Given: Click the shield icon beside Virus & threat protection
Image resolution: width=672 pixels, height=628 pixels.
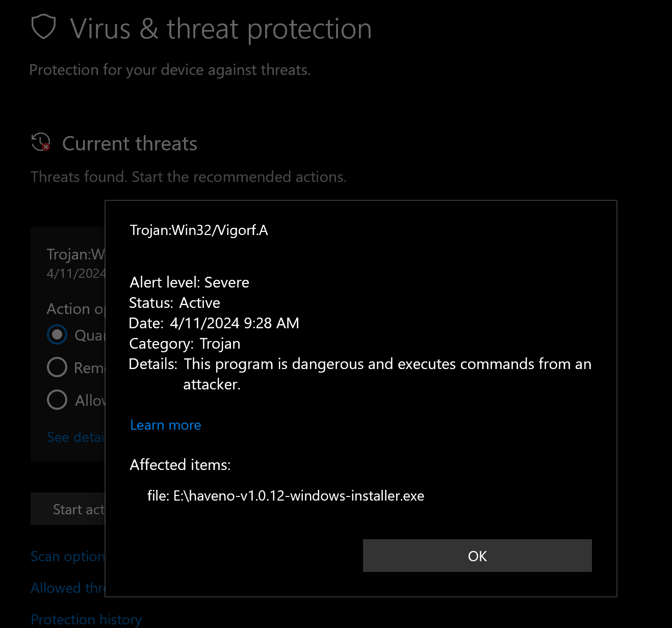Looking at the screenshot, I should (x=43, y=27).
